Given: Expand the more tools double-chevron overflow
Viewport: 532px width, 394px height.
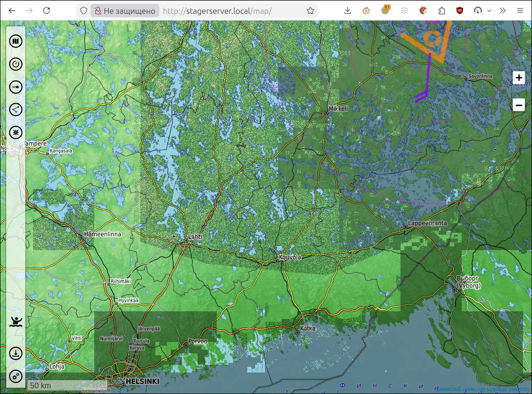Looking at the screenshot, I should 502,11.
